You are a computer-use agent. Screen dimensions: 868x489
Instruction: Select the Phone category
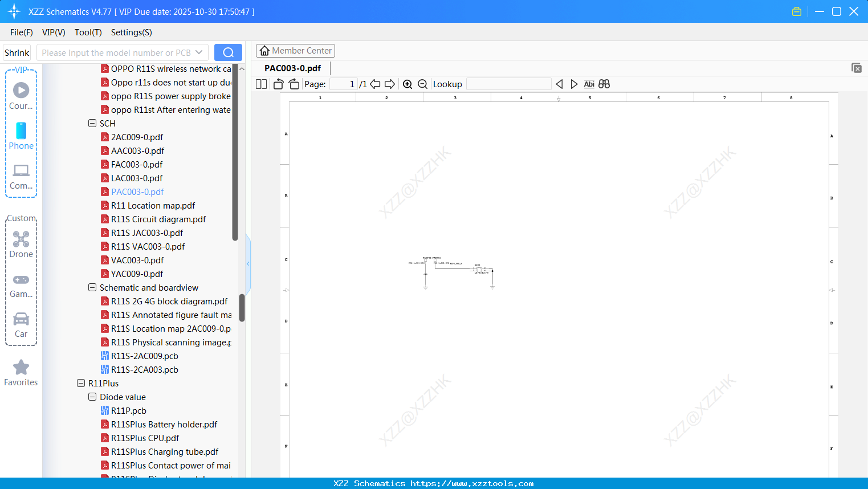(21, 136)
